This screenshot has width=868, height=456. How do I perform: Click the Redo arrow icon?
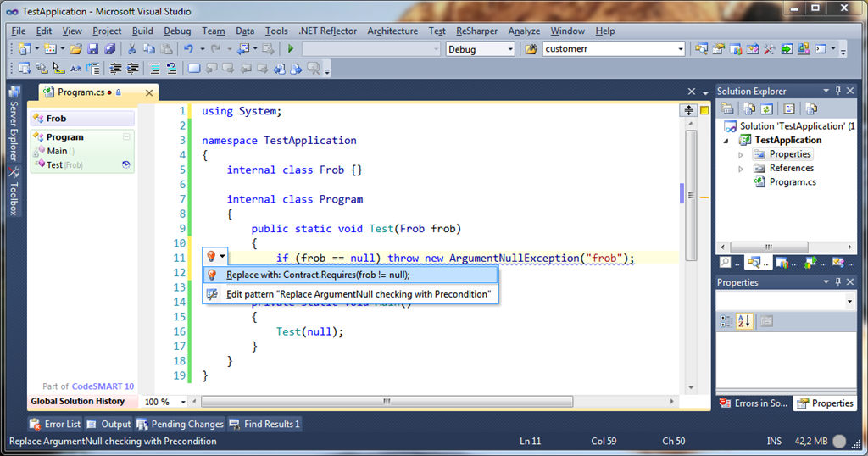[x=216, y=48]
